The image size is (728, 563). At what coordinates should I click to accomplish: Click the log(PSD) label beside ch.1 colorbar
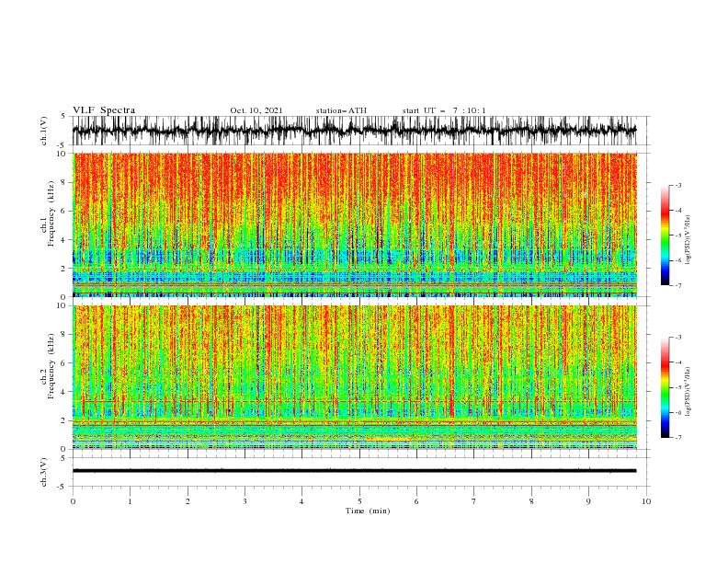(x=688, y=240)
